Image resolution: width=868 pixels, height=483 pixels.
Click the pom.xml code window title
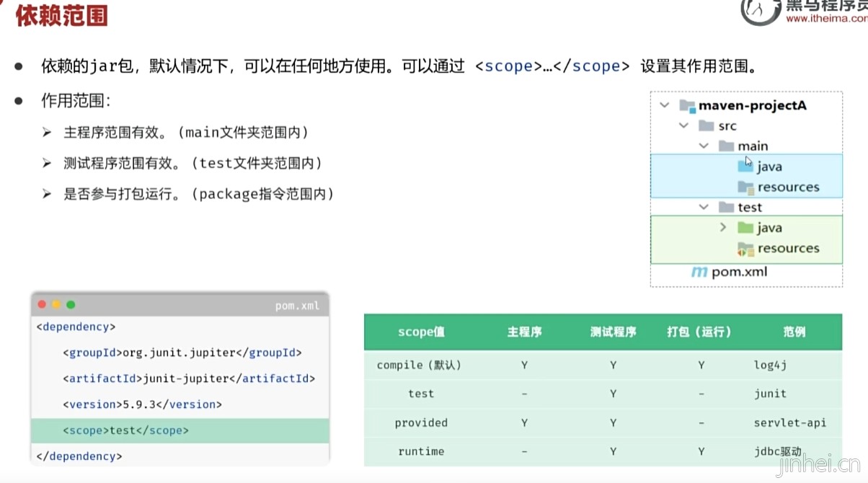coord(297,306)
